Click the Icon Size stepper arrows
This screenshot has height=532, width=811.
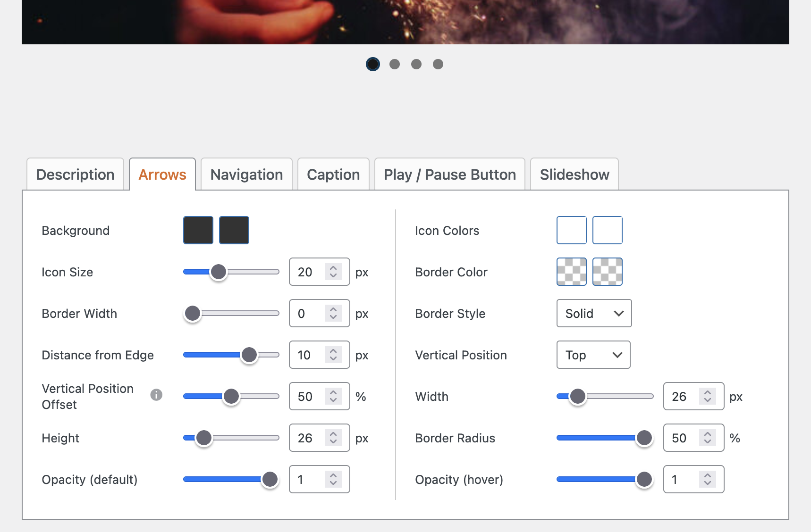click(x=333, y=272)
